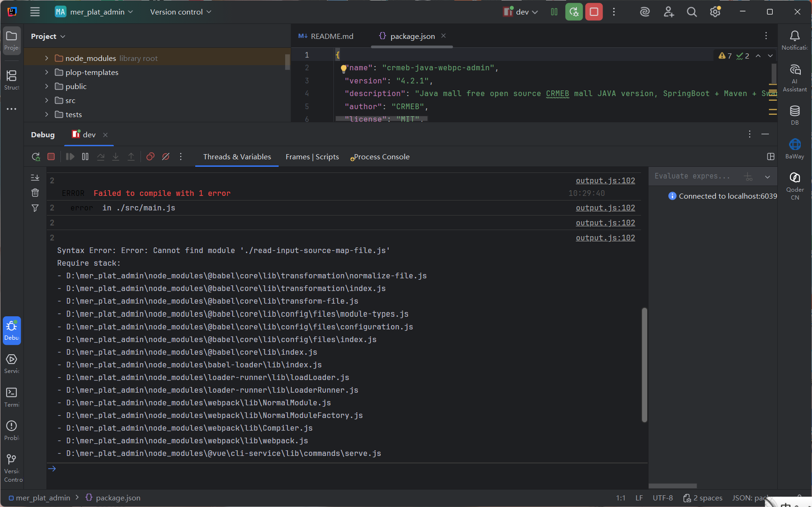Open the Structure tool window
This screenshot has height=507, width=812.
12,80
